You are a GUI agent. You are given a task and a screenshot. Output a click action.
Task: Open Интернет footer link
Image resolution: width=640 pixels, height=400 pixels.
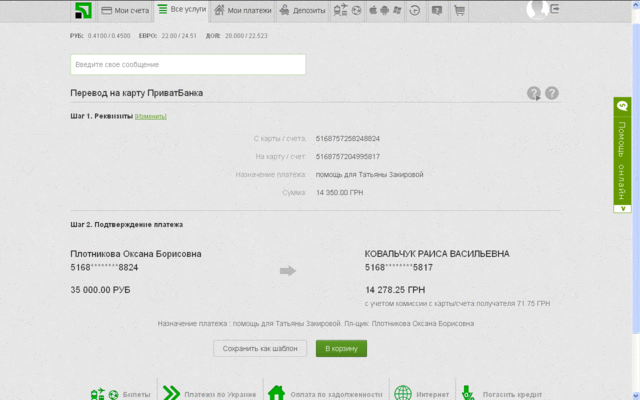[433, 395]
